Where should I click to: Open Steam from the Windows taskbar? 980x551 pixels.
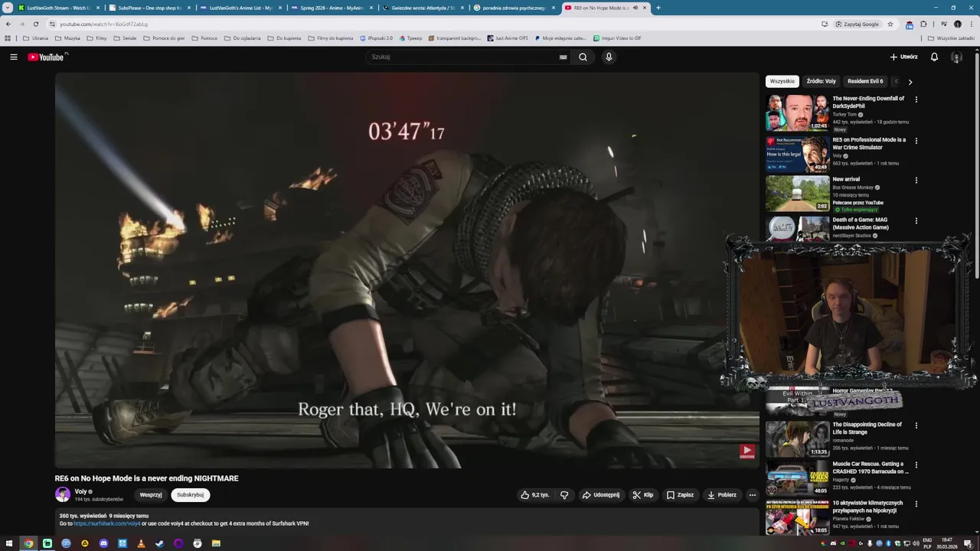tap(160, 543)
